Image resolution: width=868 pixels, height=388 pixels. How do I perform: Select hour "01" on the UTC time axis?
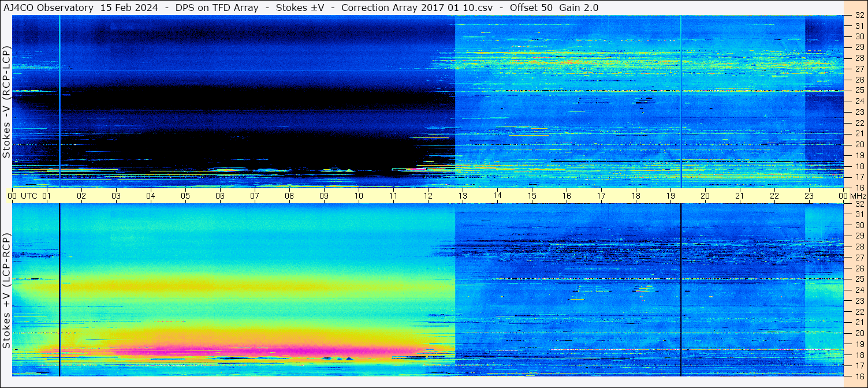(47, 196)
